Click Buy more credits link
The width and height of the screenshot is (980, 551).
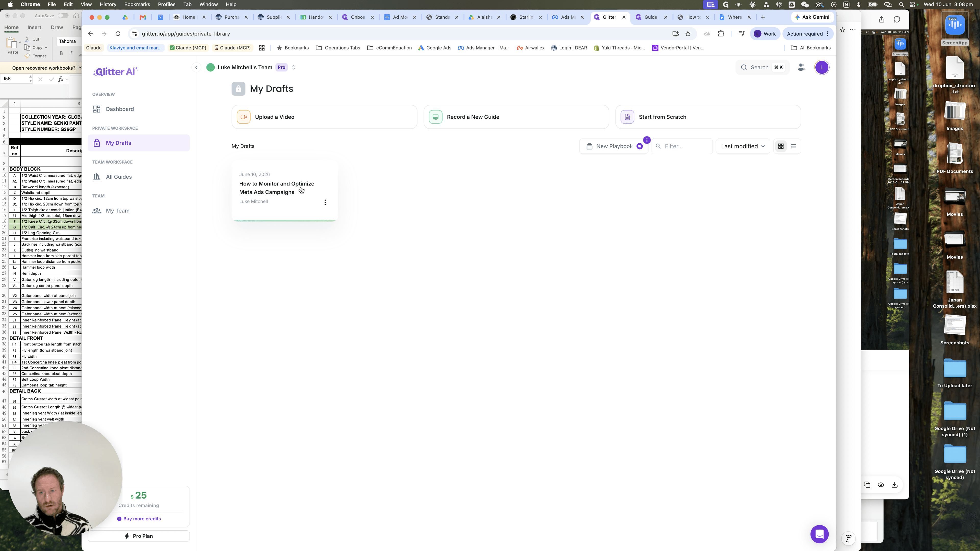(x=139, y=519)
